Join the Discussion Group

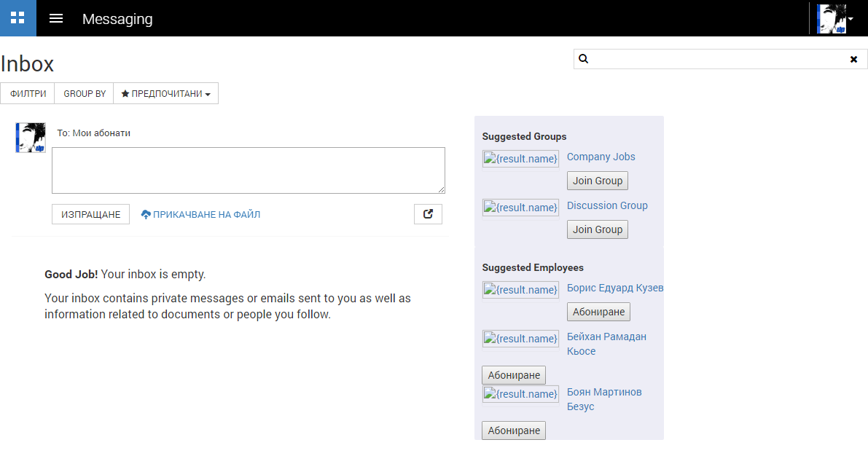pos(597,229)
